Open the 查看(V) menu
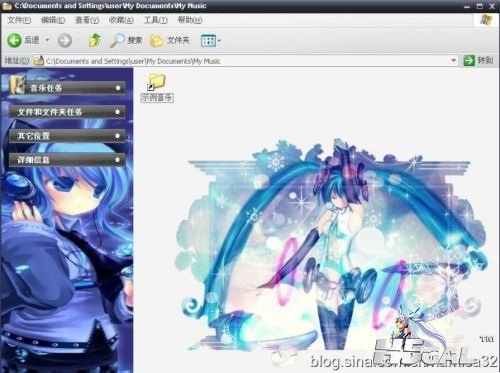The height and width of the screenshot is (373, 500). pos(87,20)
